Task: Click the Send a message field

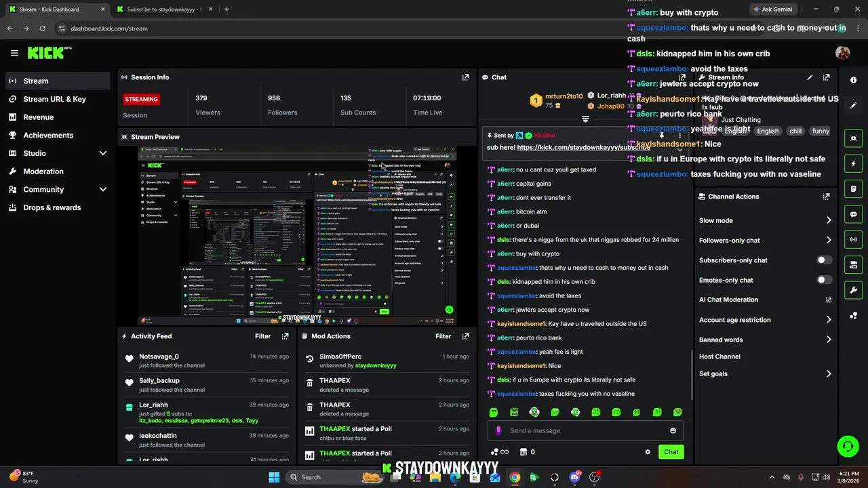Action: coord(587,430)
